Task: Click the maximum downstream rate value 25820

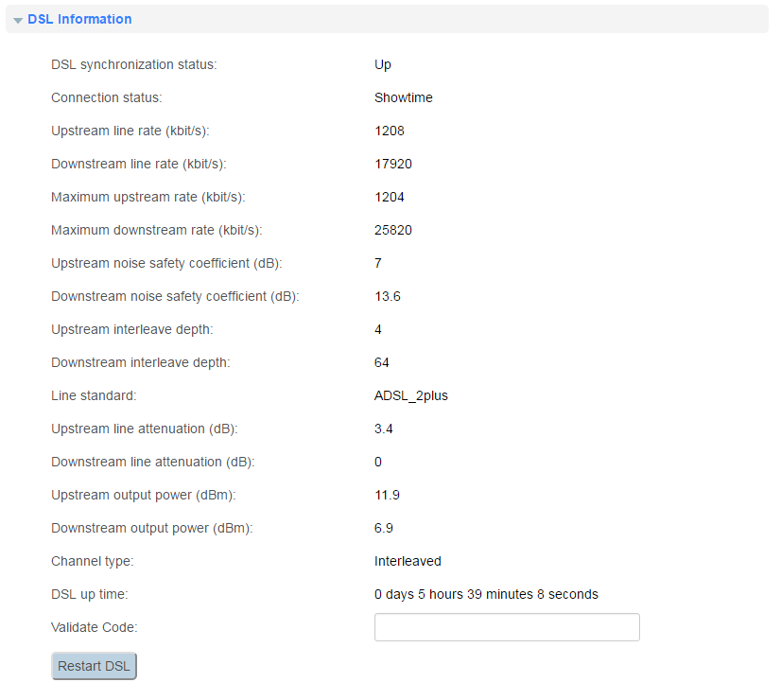Action: click(392, 230)
